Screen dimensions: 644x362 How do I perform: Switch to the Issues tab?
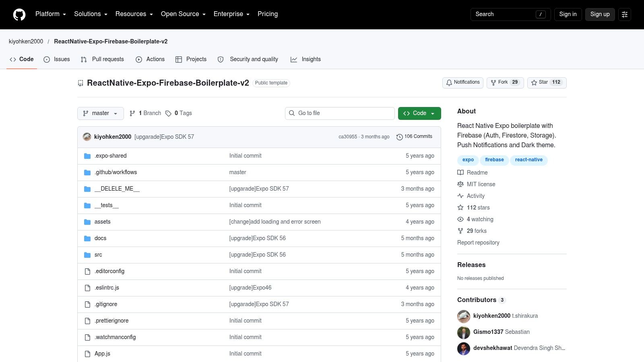pos(57,59)
